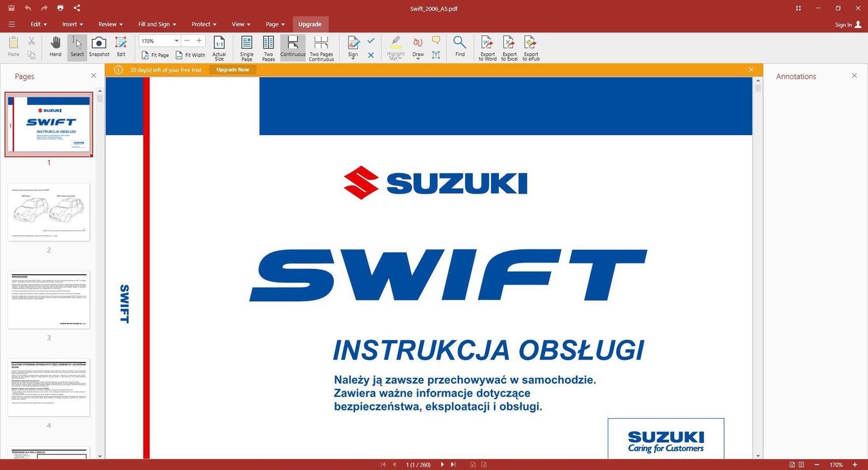868x470 pixels.
Task: Close the Annotations panel
Action: [x=854, y=76]
